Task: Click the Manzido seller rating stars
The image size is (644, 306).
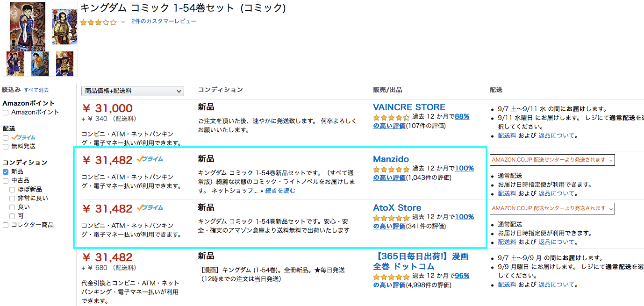Action: 391,169
